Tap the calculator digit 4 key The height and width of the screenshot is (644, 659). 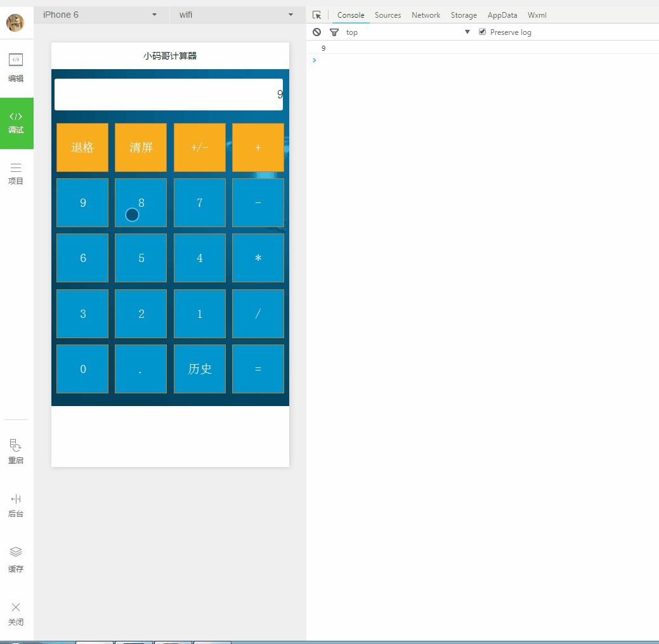(x=200, y=258)
